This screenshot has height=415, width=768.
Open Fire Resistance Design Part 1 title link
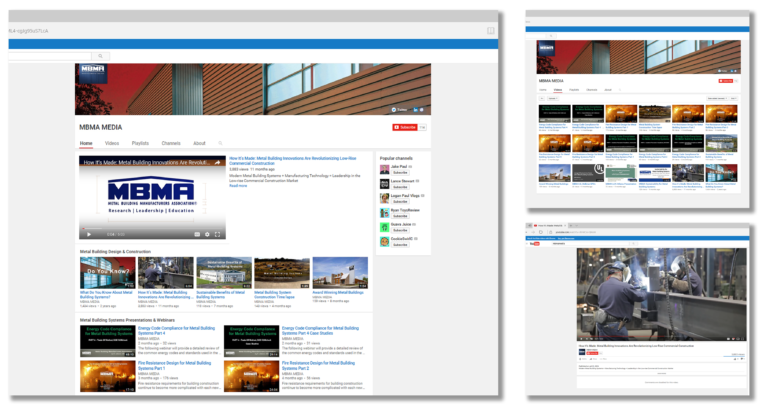(x=174, y=366)
